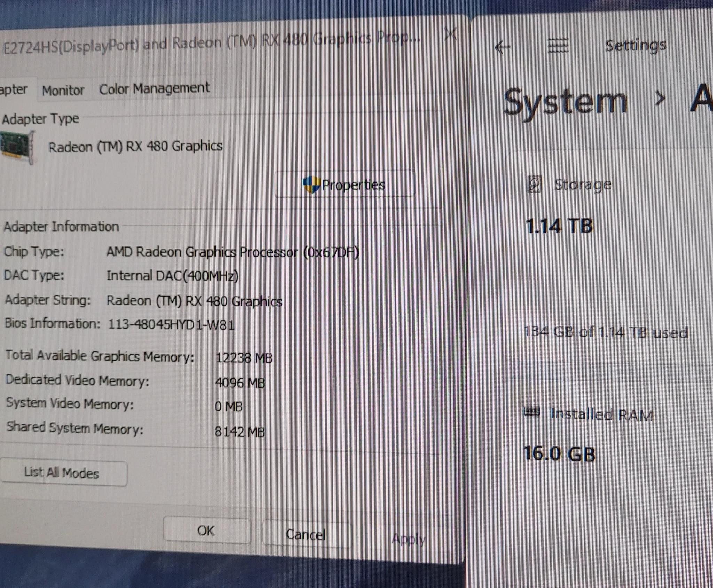Click the 'Chip Type:' label
Image resolution: width=713 pixels, height=588 pixels.
(34, 251)
